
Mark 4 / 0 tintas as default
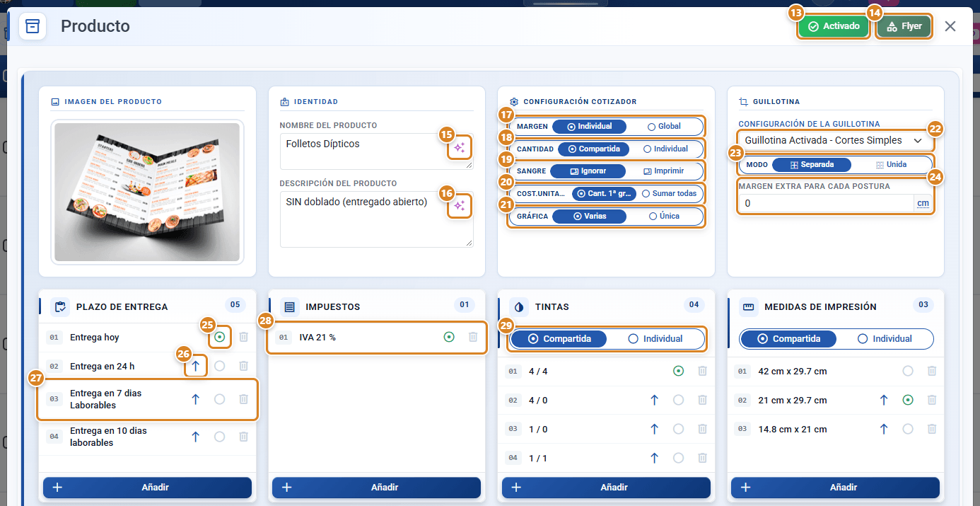coord(679,400)
